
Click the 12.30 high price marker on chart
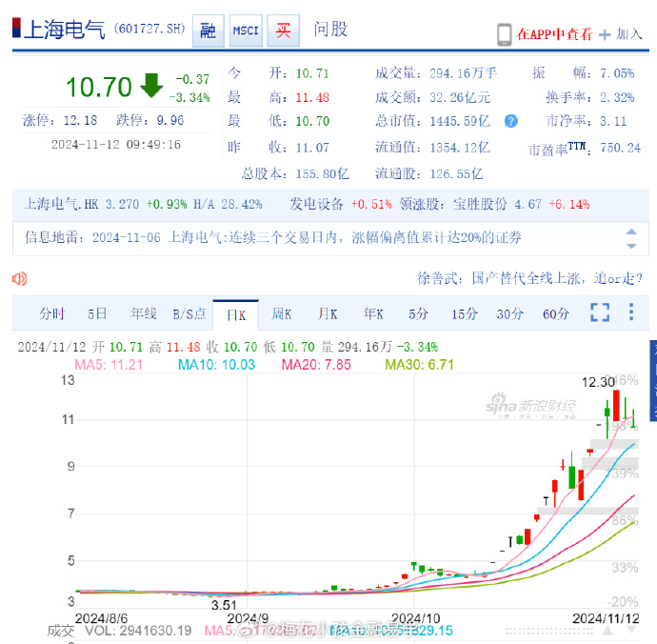click(598, 382)
